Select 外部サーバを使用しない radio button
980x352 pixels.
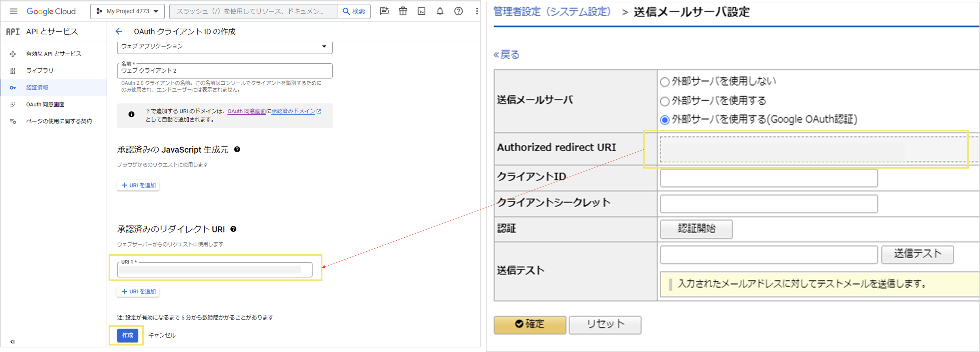coord(665,81)
